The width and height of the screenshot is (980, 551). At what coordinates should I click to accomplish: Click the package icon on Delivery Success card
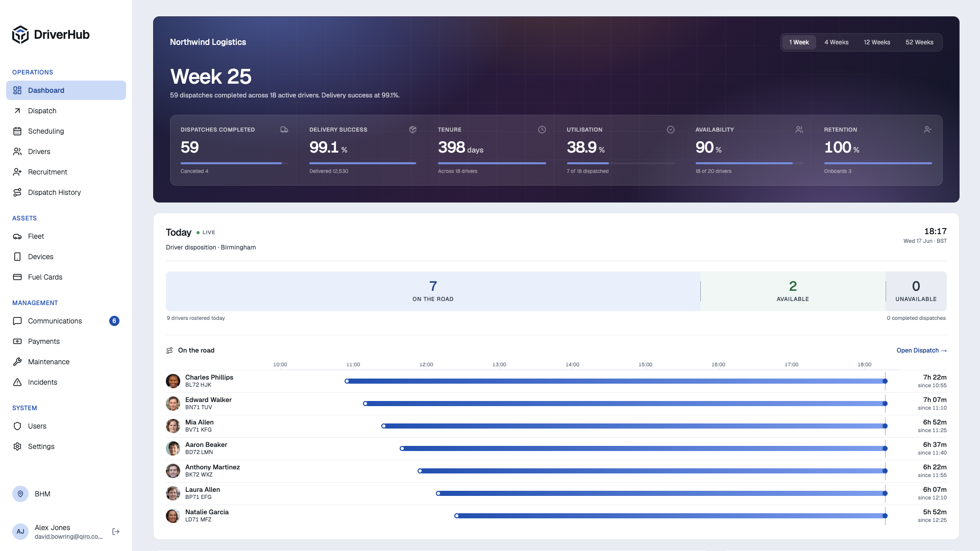point(413,130)
